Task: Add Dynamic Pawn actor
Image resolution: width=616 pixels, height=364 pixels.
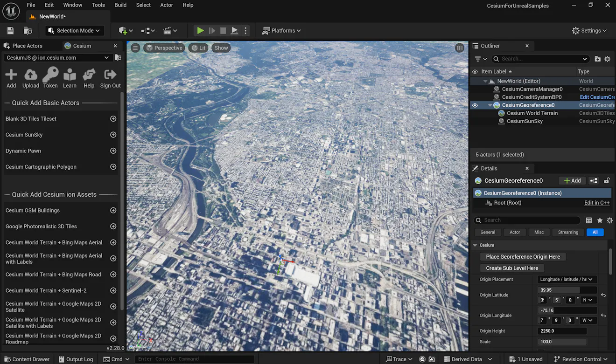Action: pyautogui.click(x=113, y=151)
